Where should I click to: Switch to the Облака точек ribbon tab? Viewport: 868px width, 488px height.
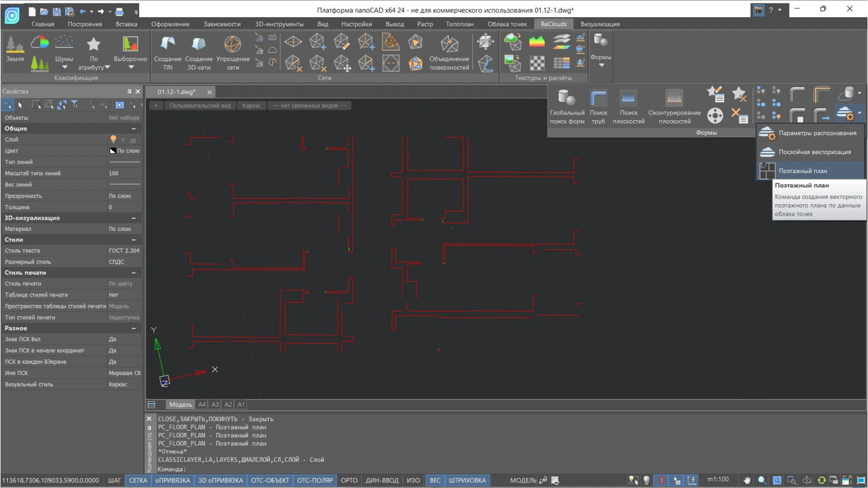coord(507,24)
